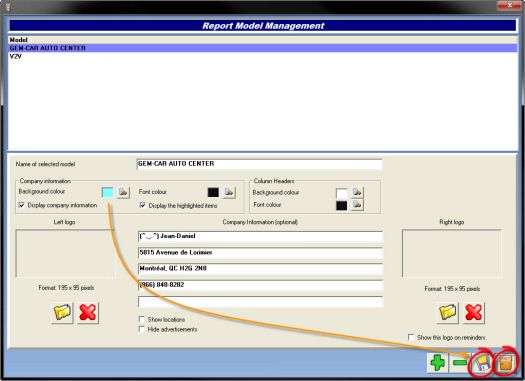The width and height of the screenshot is (525, 381).
Task: Click the right logo preview box
Action: [452, 253]
